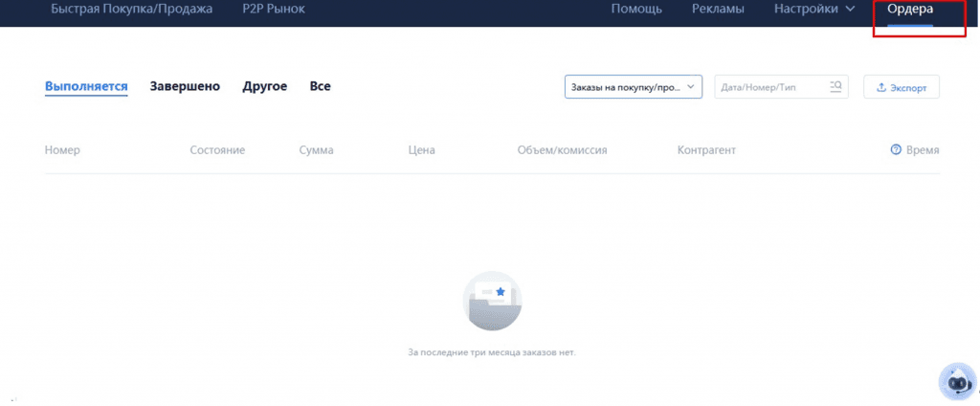Select the Ордера tab in the top bar

click(910, 9)
